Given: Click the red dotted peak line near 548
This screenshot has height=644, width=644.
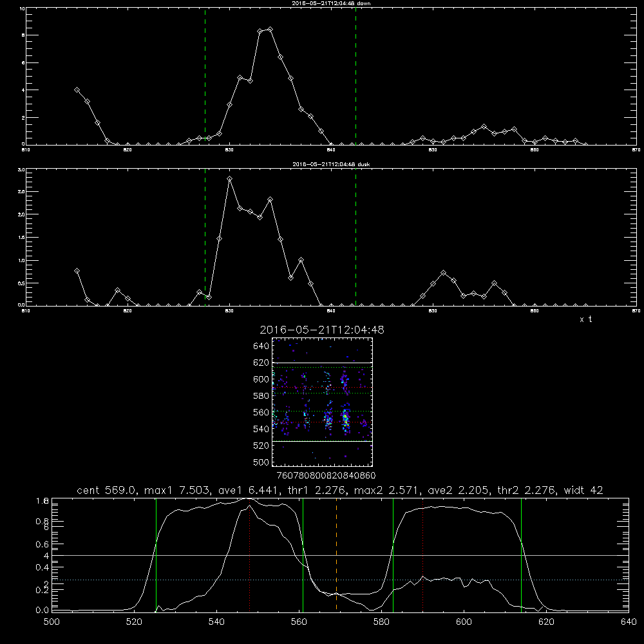Looking at the screenshot, I should coord(249,554).
